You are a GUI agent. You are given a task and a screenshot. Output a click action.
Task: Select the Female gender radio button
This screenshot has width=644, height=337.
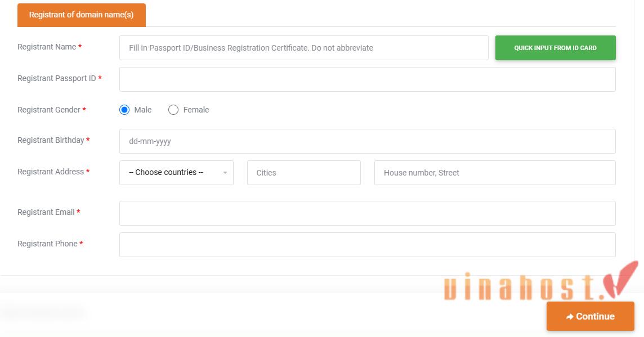click(173, 110)
